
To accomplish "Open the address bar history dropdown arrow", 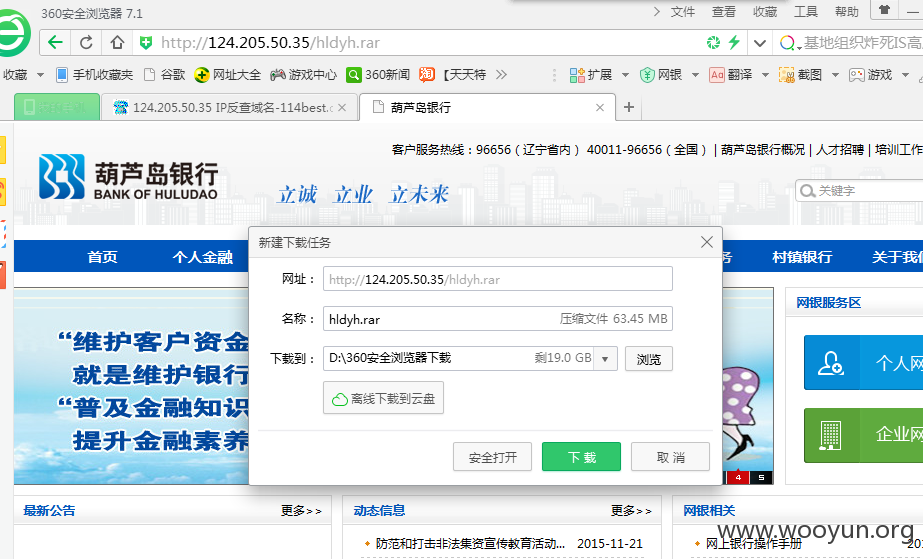I will [x=759, y=43].
